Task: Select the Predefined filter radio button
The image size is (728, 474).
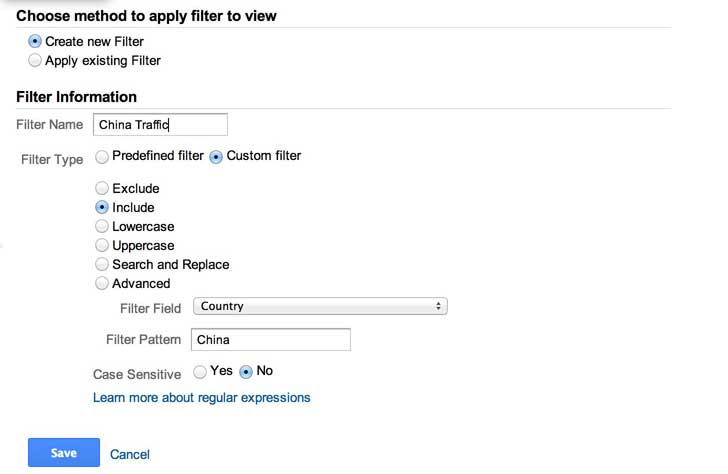Action: click(x=102, y=156)
